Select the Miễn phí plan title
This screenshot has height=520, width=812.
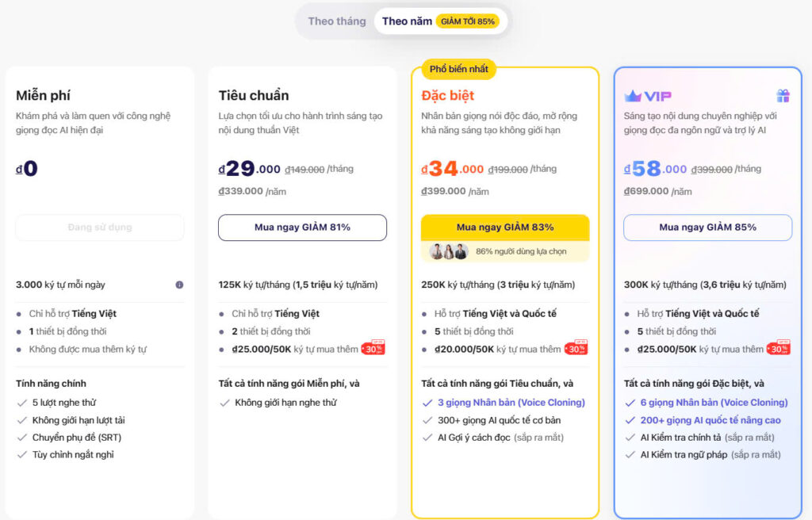(x=43, y=96)
